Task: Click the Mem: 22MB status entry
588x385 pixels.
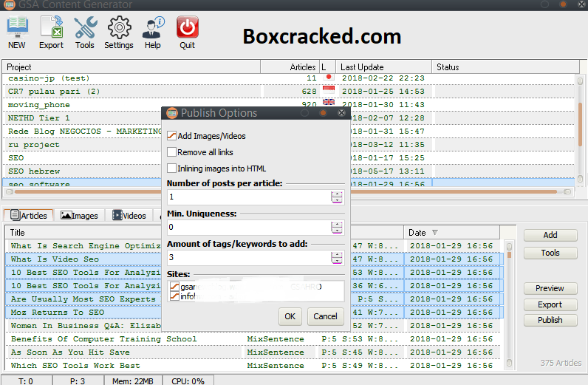Action: [133, 381]
